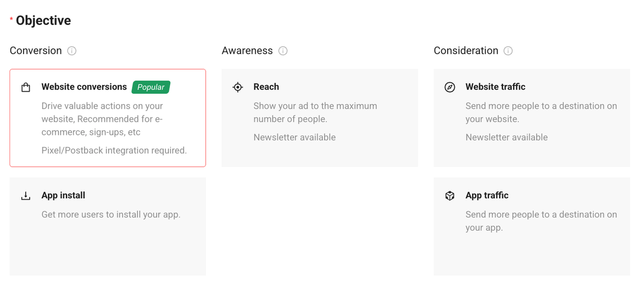Click the info icon beside Conversion
The width and height of the screenshot is (644, 286).
click(72, 51)
